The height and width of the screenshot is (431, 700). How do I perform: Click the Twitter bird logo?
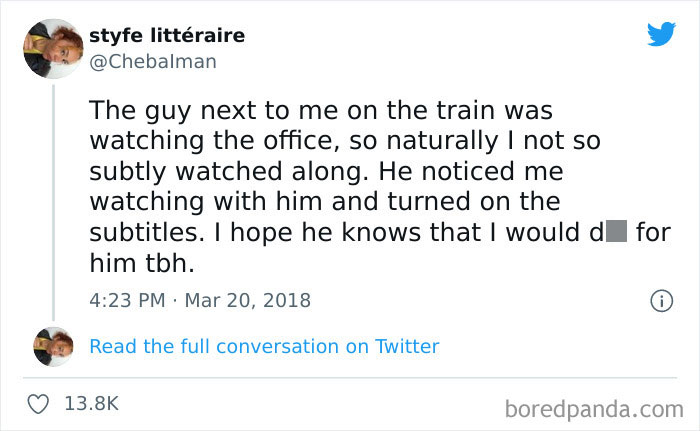coord(661,35)
